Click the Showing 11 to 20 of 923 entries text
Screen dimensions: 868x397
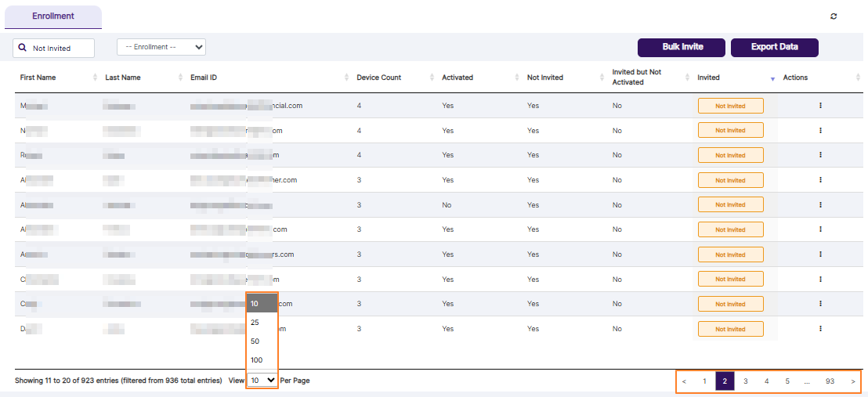[x=118, y=381]
